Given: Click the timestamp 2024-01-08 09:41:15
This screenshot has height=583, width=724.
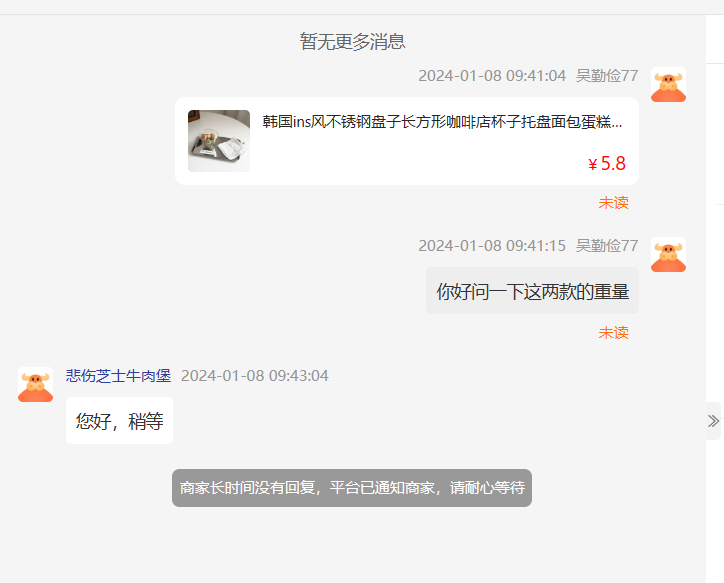Looking at the screenshot, I should [492, 246].
